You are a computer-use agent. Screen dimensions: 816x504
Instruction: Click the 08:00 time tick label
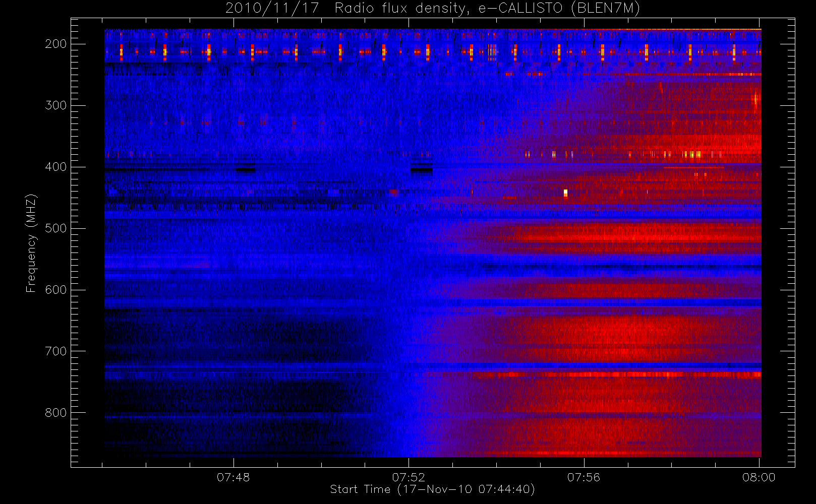[x=759, y=477]
